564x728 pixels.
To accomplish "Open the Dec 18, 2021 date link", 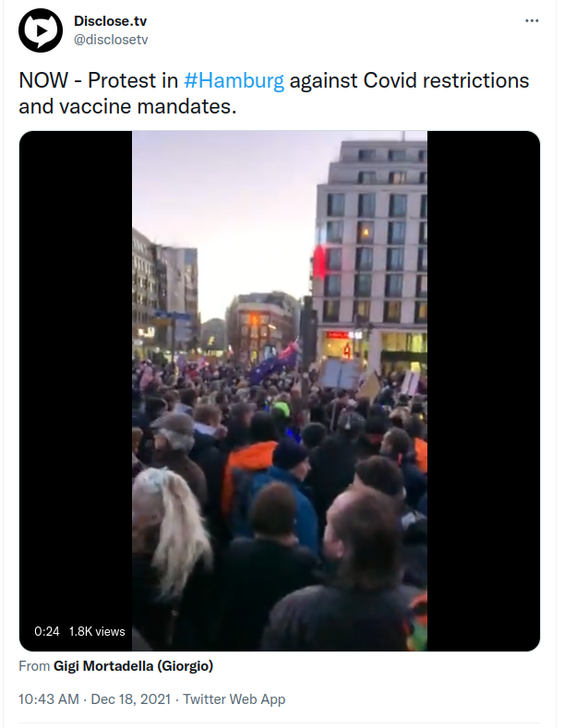I will coord(130,699).
